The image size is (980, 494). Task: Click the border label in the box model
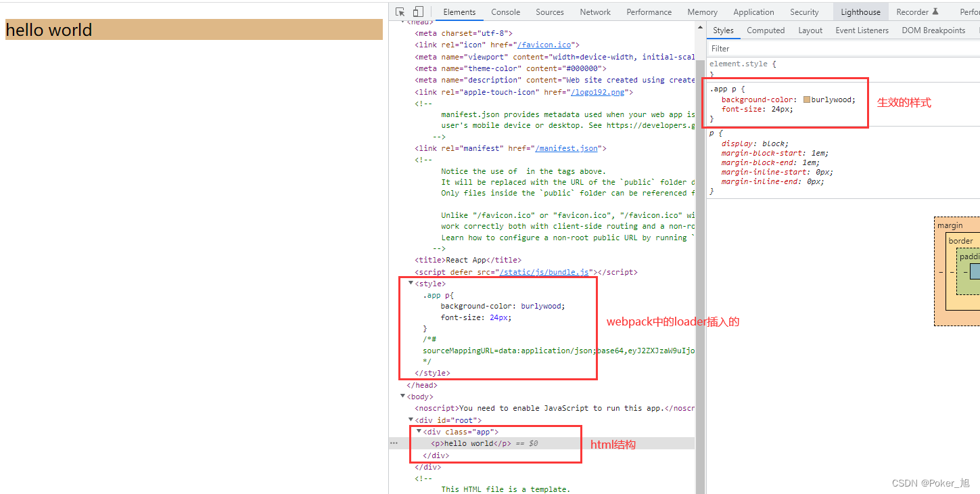(961, 241)
